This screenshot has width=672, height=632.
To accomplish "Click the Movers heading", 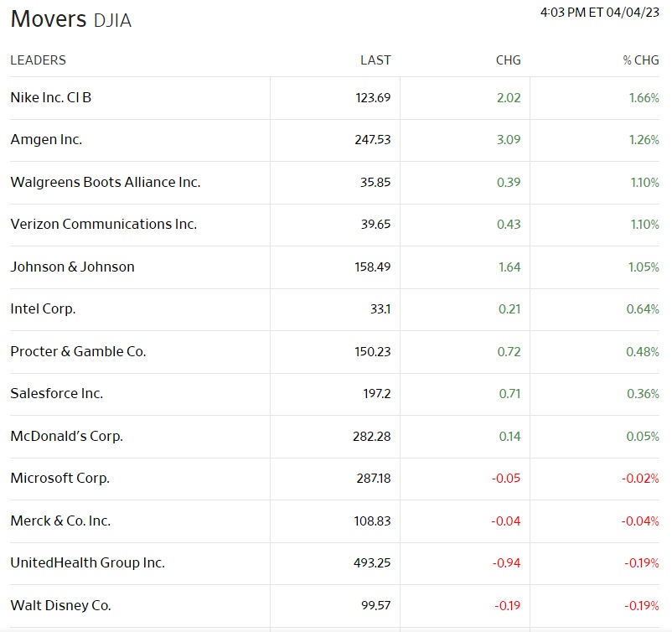I will 49,19.
